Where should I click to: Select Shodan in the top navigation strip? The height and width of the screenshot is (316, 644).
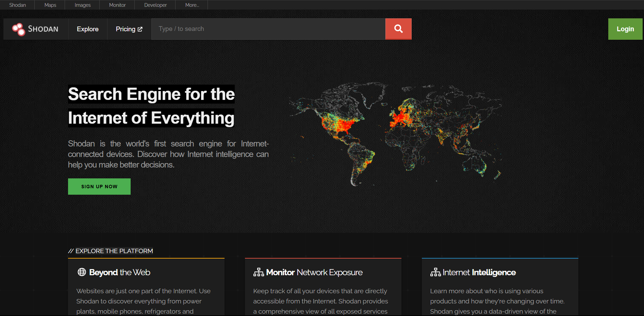click(x=18, y=5)
